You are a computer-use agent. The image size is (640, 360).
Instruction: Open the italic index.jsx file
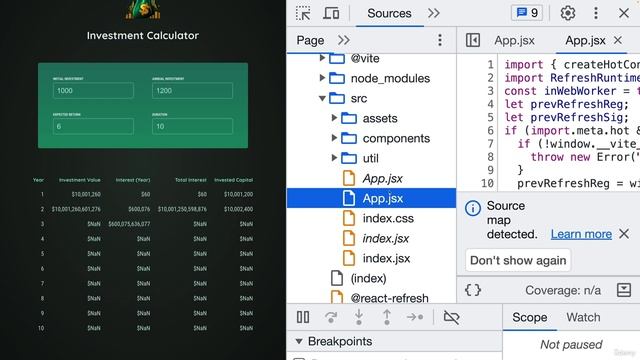tap(386, 238)
